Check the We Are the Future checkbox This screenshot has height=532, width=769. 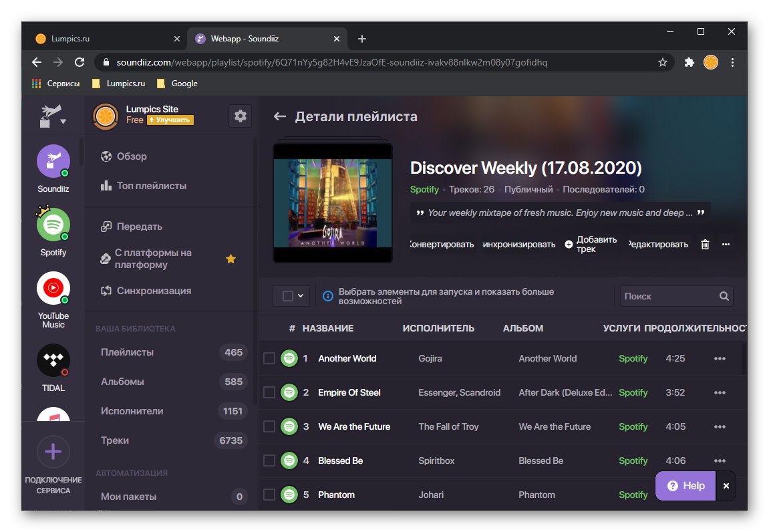point(269,427)
